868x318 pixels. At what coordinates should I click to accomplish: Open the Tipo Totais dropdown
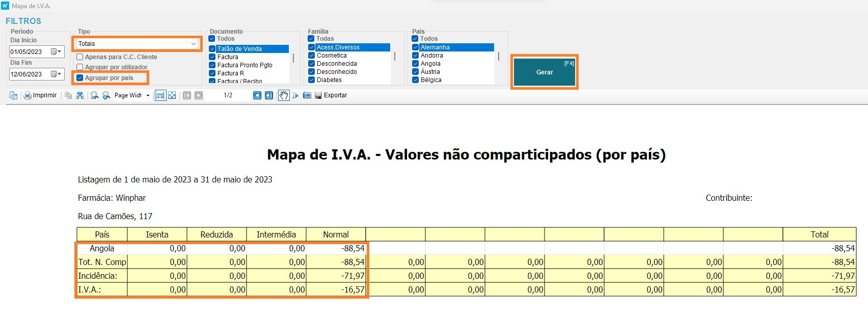193,44
